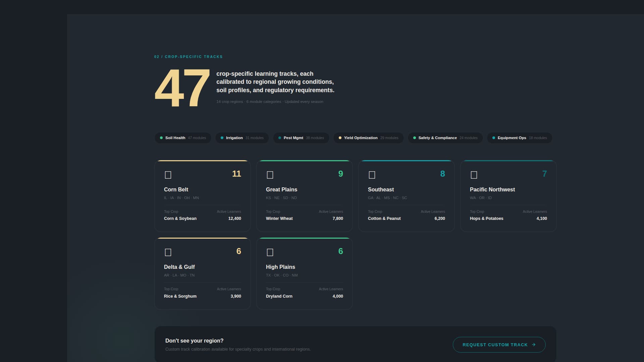The image size is (644, 362).
Task: Click the 'crop-specific learning tracks' headline
Action: click(x=275, y=82)
